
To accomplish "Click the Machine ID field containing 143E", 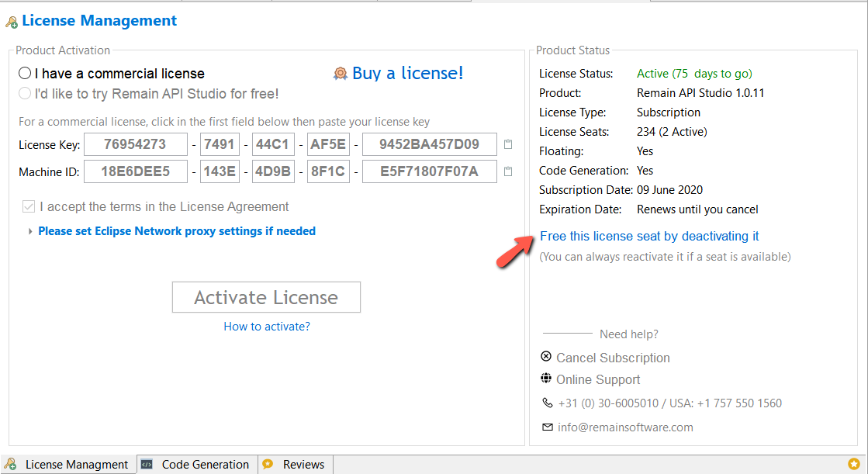I will 220,171.
